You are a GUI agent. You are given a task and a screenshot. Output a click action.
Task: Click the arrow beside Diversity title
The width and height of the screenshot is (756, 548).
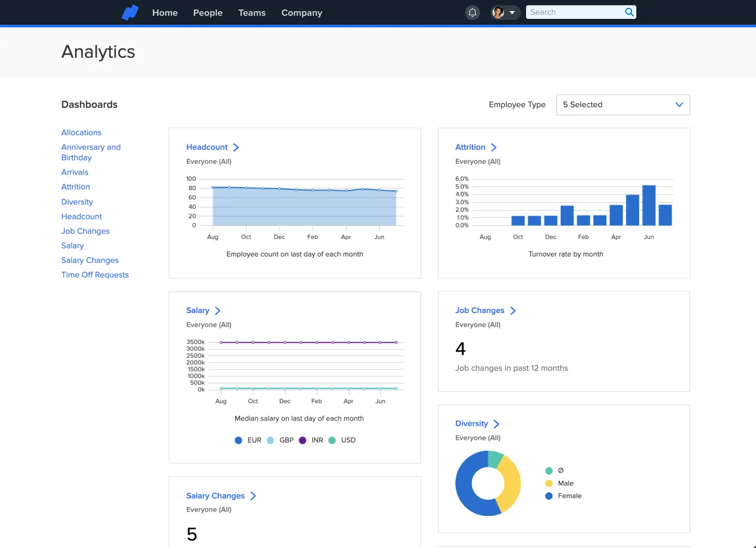[496, 424]
